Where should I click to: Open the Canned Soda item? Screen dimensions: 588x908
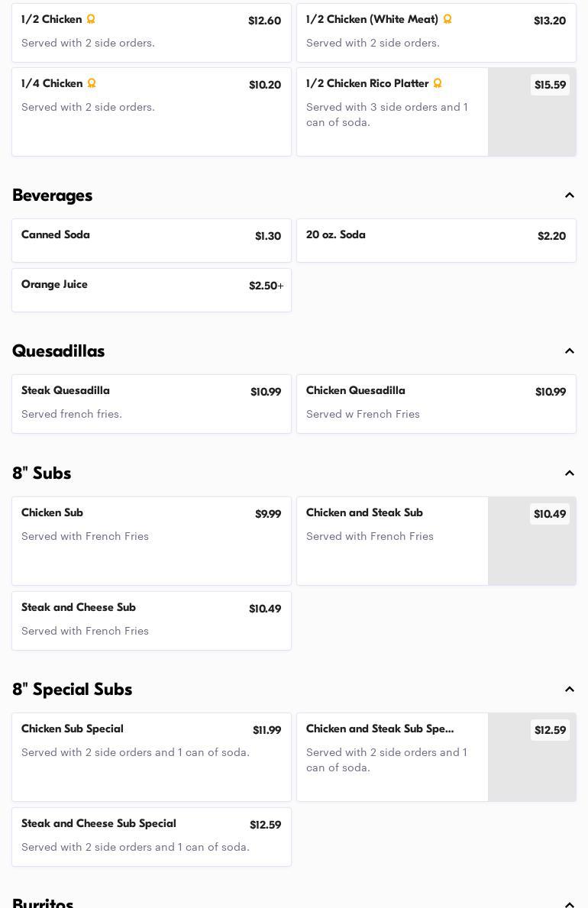point(151,241)
